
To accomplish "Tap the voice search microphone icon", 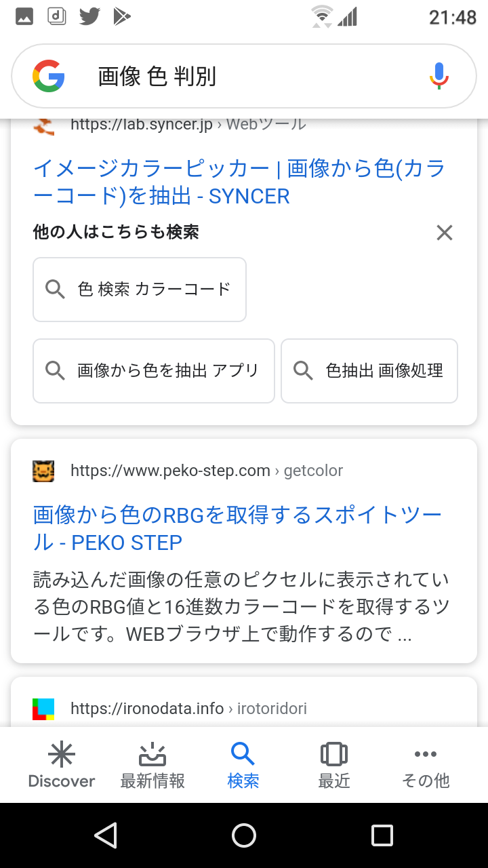I will click(x=439, y=76).
